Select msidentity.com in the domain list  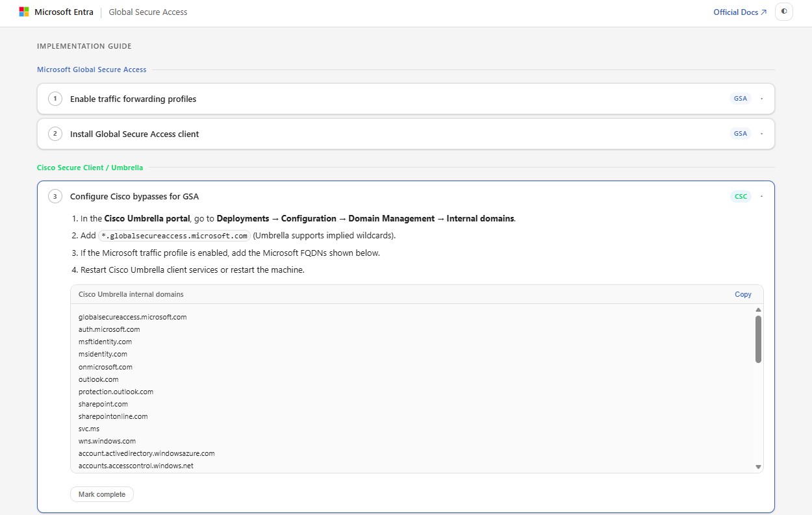103,354
